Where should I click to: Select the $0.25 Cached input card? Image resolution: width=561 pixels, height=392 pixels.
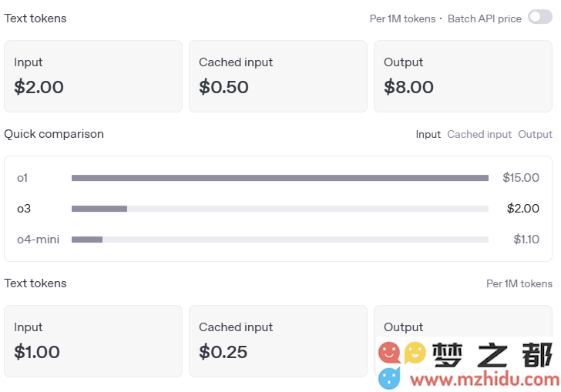pos(278,341)
